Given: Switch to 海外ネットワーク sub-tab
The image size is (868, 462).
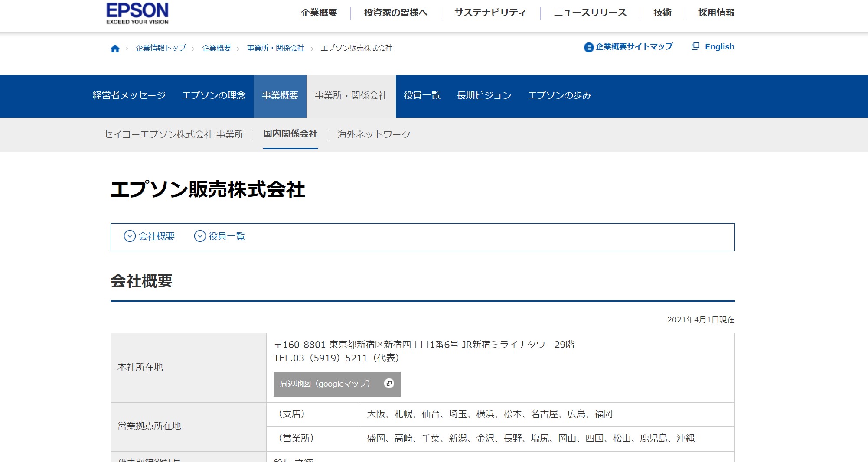Looking at the screenshot, I should pos(374,135).
